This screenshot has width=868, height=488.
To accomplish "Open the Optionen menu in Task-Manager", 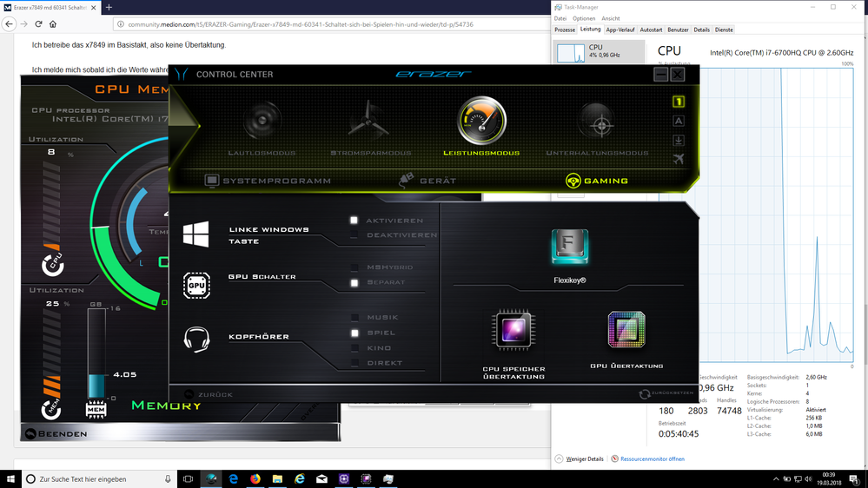I will coord(584,18).
